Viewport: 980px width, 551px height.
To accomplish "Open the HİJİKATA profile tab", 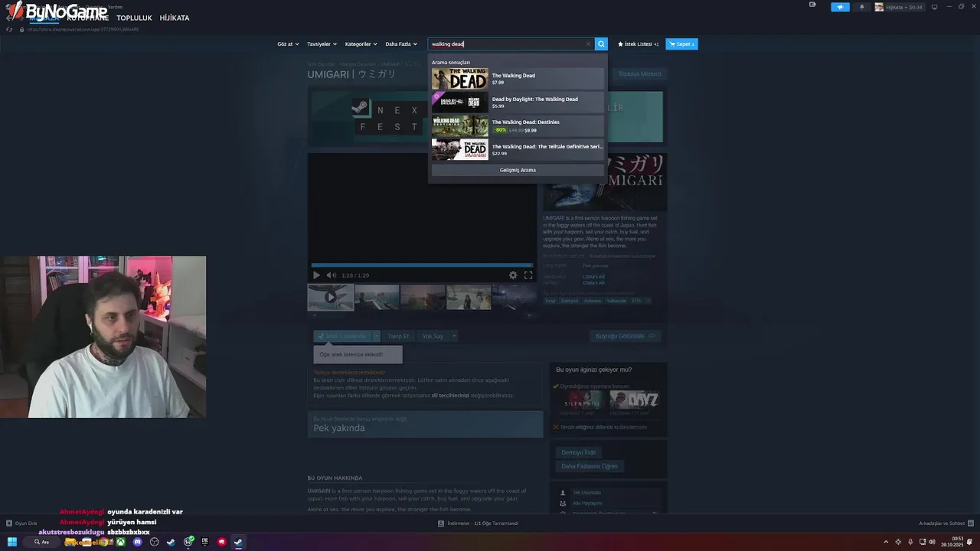I will click(x=175, y=18).
